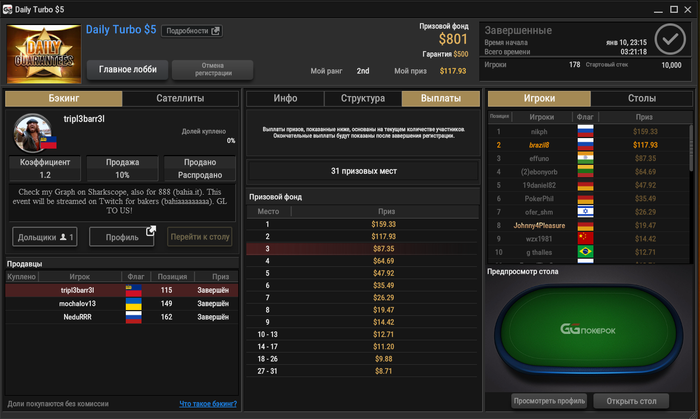Sort sellers by Позиция column header
Viewport: 700px width, 419px height.
coord(172,277)
